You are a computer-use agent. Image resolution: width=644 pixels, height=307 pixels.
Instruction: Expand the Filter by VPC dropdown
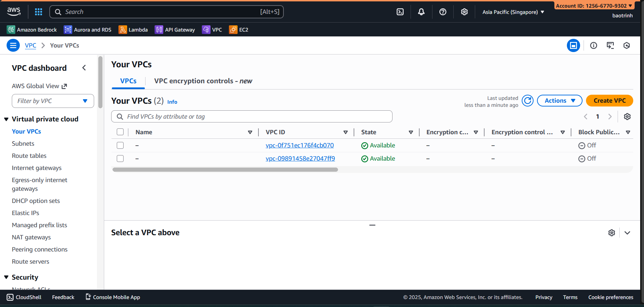coord(53,101)
